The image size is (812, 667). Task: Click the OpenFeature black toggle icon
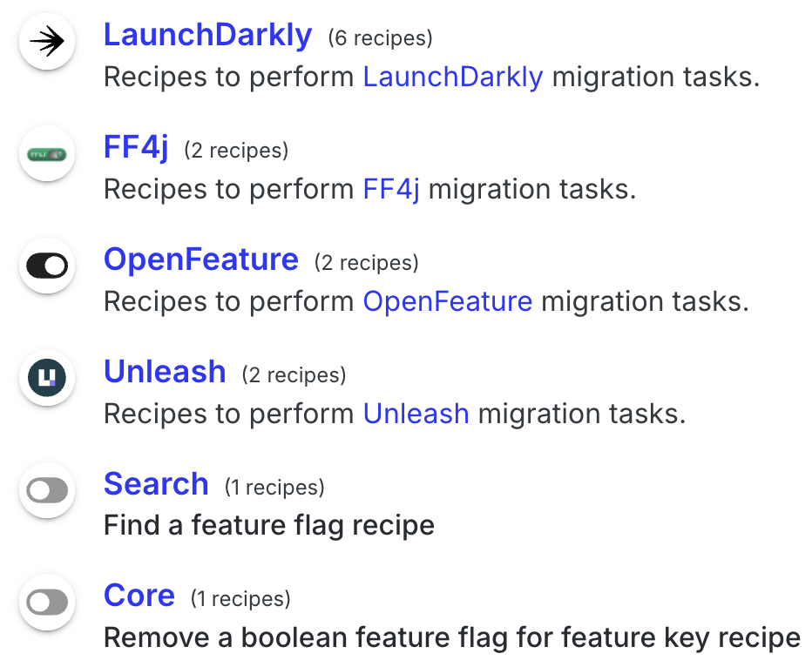point(47,266)
